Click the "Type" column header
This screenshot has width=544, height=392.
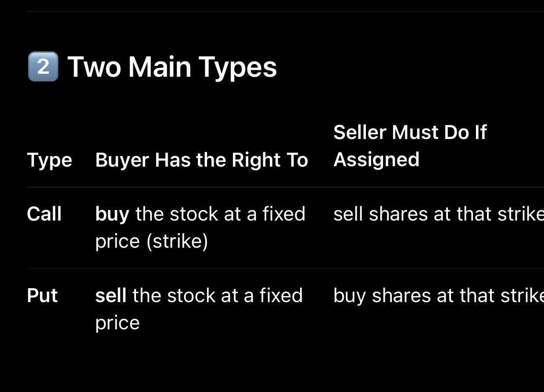click(x=49, y=160)
